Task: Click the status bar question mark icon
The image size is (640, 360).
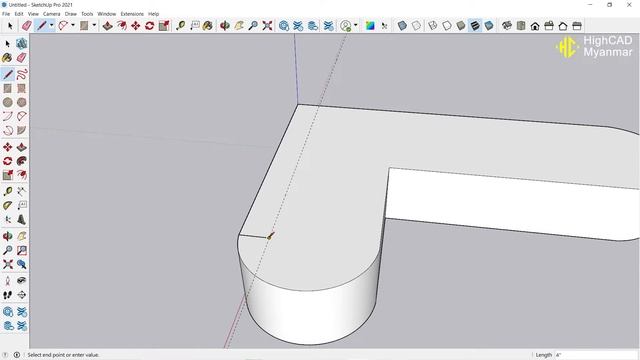Action: coord(5,355)
